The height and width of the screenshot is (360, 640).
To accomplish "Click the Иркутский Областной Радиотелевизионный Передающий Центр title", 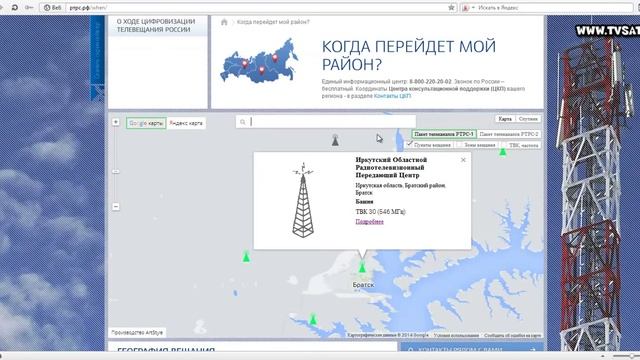I will click(391, 167).
